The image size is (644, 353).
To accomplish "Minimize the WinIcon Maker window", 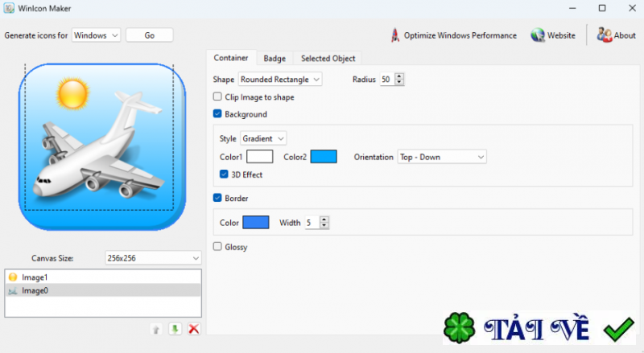I will click(x=572, y=8).
